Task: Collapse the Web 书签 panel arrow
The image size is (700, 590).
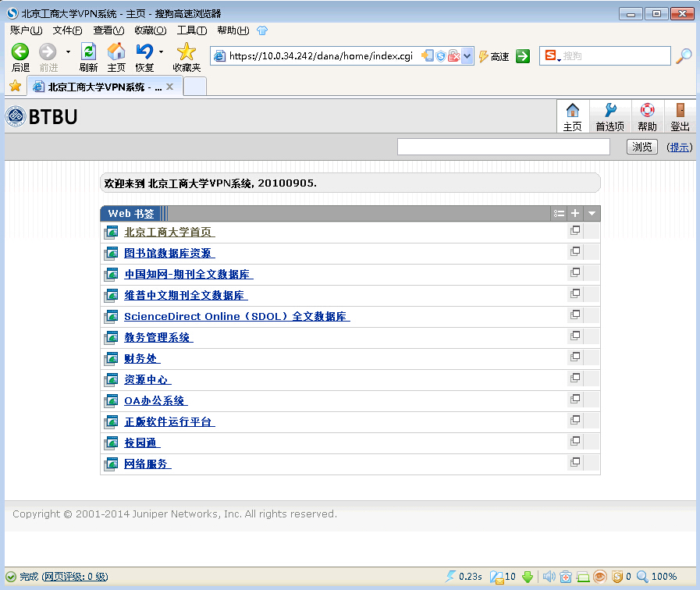Action: point(592,213)
